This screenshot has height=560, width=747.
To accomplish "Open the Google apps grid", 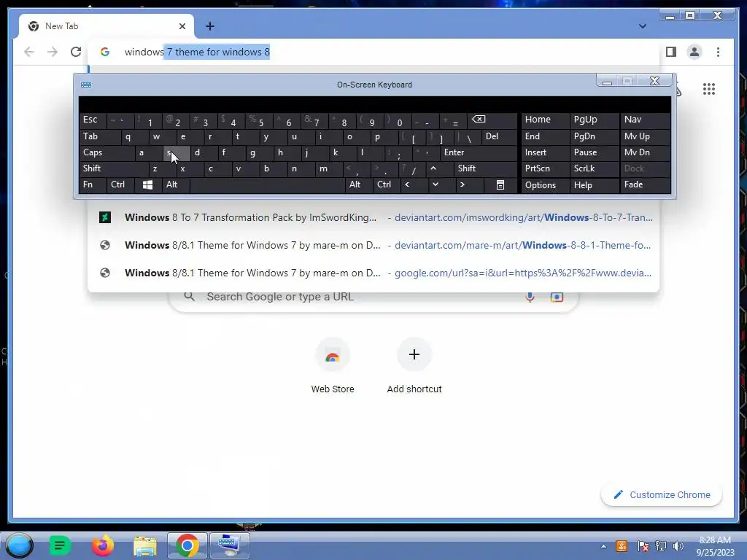I will [x=709, y=89].
